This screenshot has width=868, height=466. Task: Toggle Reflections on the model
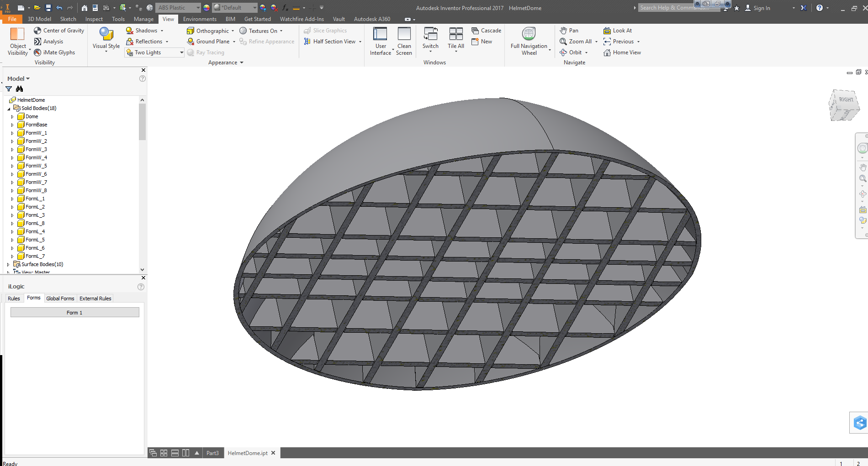144,42
